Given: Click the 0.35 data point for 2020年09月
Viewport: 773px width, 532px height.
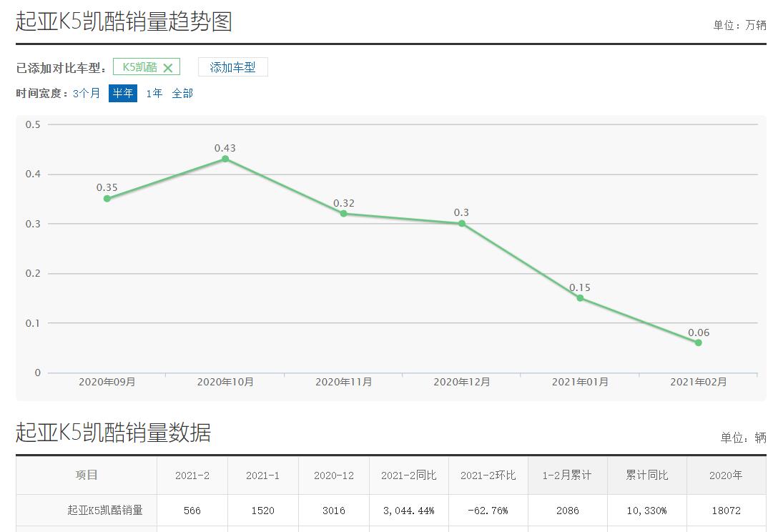Looking at the screenshot, I should [107, 199].
